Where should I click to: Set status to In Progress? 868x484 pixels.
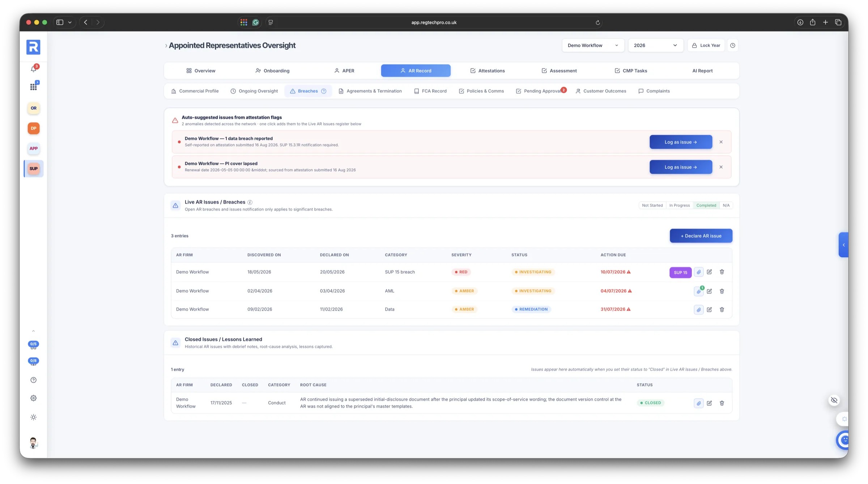click(680, 205)
